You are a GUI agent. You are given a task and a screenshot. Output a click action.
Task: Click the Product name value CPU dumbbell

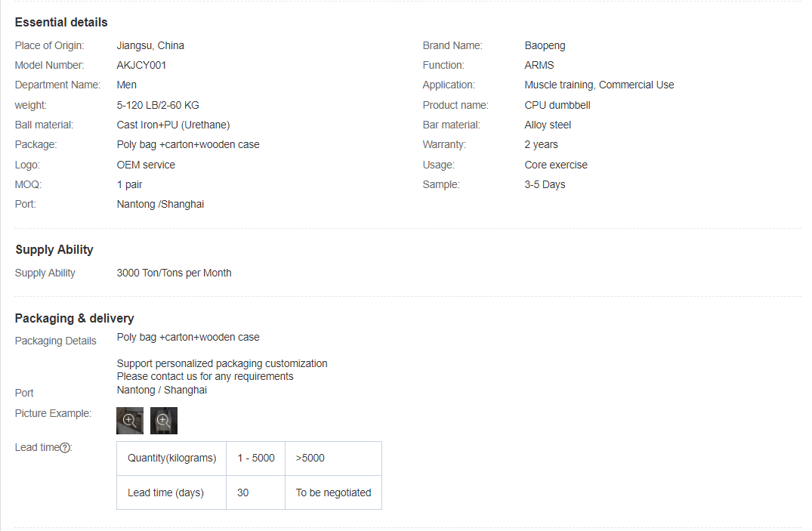[557, 105]
